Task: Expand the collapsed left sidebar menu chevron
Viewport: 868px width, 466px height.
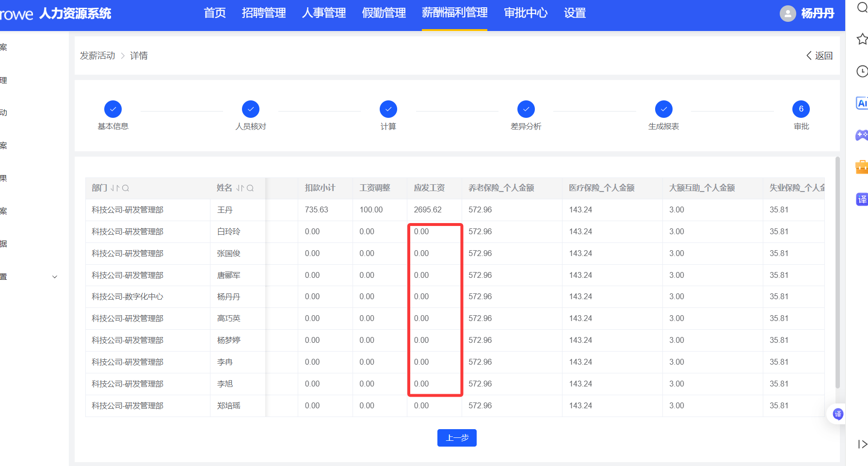Action: coord(55,277)
